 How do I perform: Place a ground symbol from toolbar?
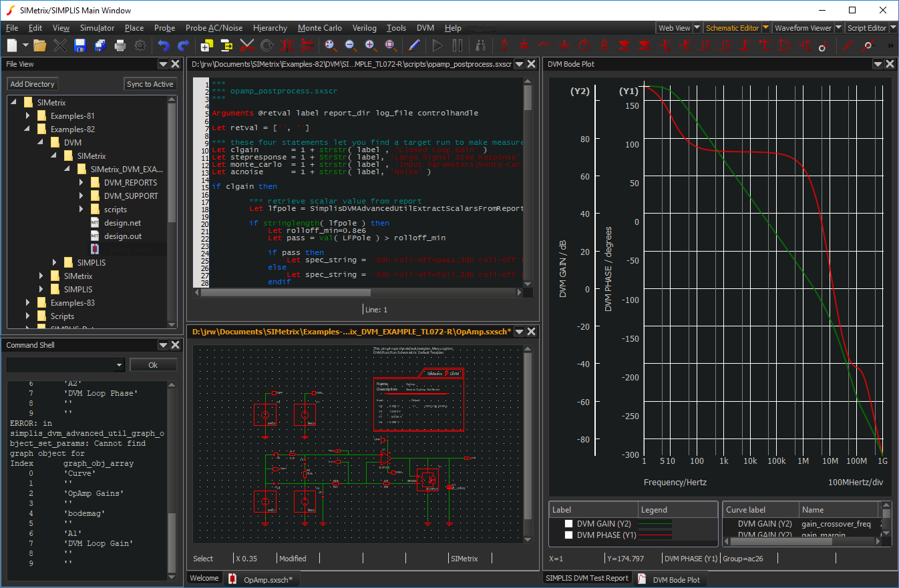564,45
